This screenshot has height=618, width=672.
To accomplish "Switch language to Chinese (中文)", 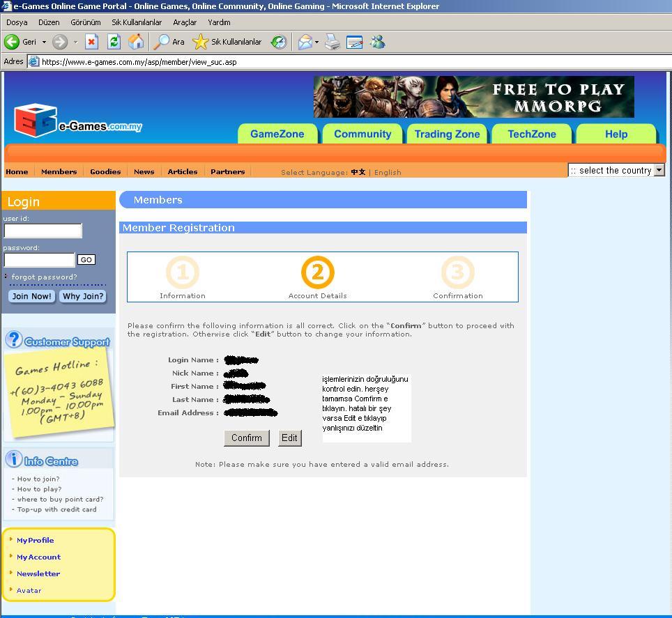I will pos(358,172).
